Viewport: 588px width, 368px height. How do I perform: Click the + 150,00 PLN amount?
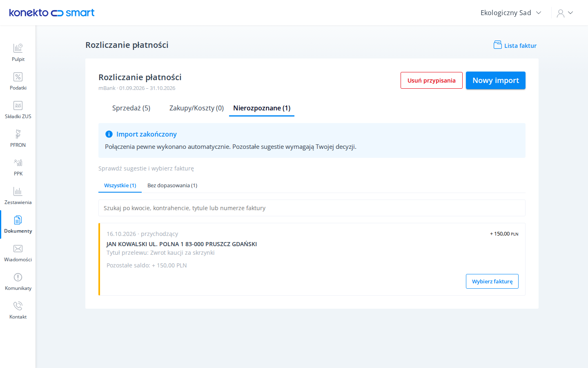click(504, 234)
